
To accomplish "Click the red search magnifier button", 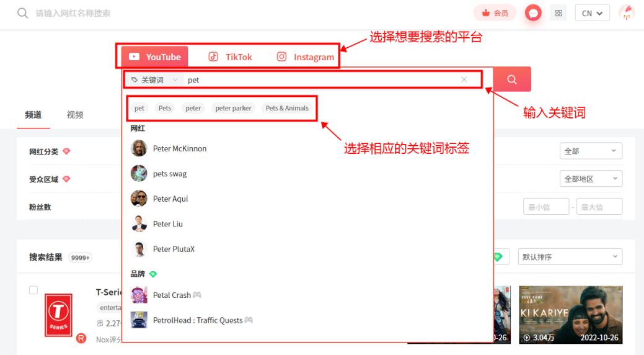I will pos(512,79).
